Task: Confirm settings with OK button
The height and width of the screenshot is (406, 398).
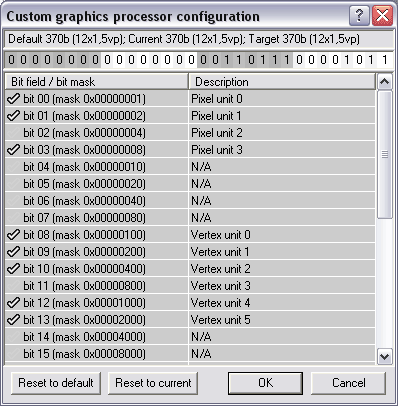Action: click(x=265, y=383)
